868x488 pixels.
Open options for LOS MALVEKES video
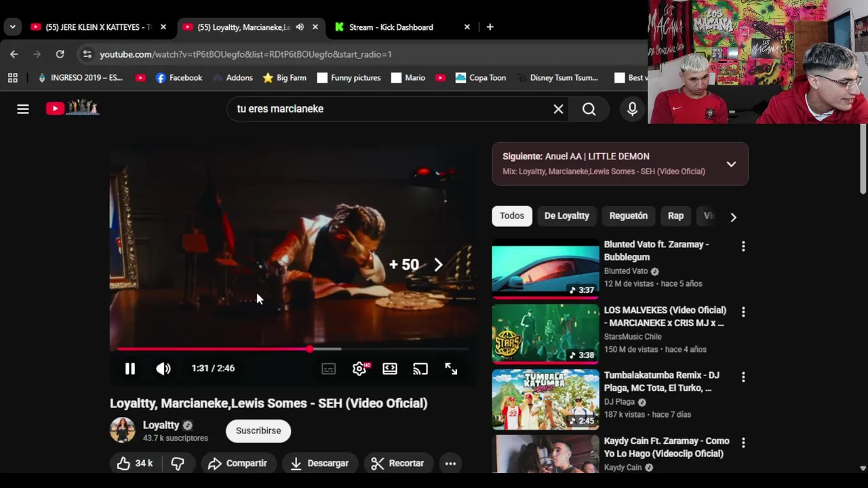point(743,312)
